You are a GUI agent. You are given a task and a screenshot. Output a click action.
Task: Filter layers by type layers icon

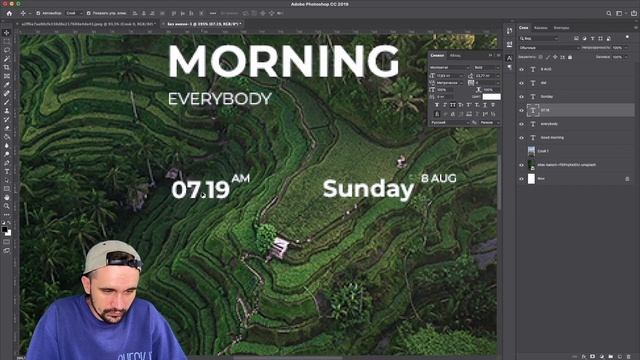coord(592,38)
